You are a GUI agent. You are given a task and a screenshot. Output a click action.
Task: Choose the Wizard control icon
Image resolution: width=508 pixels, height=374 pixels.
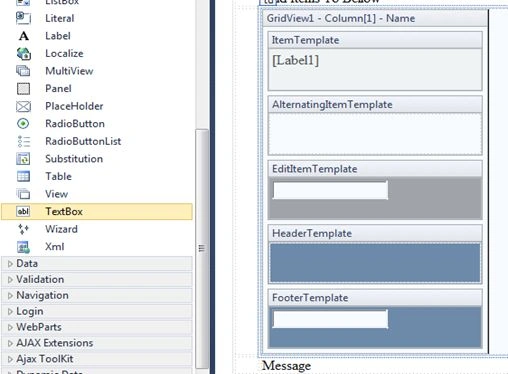click(23, 229)
